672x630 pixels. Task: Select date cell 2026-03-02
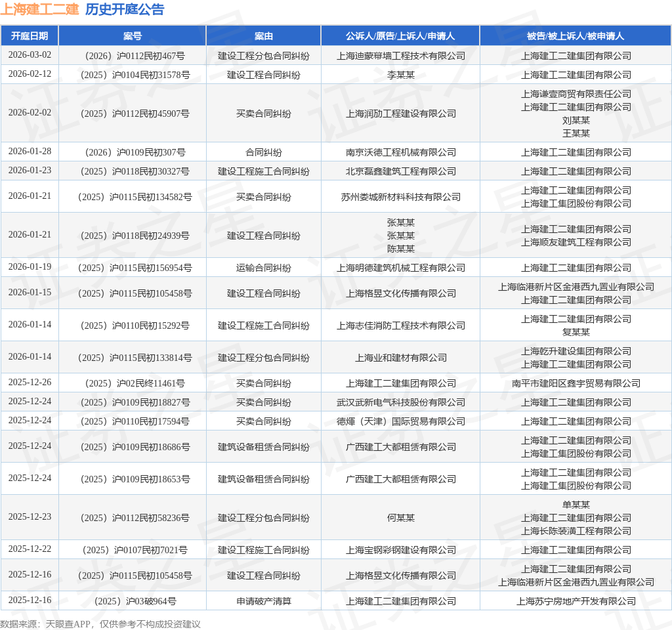pos(30,55)
